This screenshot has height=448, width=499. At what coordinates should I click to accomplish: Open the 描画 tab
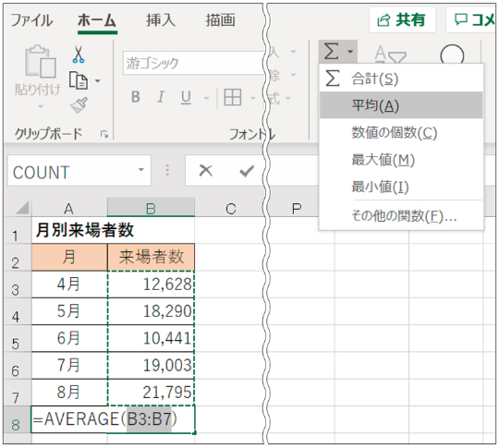click(x=220, y=20)
